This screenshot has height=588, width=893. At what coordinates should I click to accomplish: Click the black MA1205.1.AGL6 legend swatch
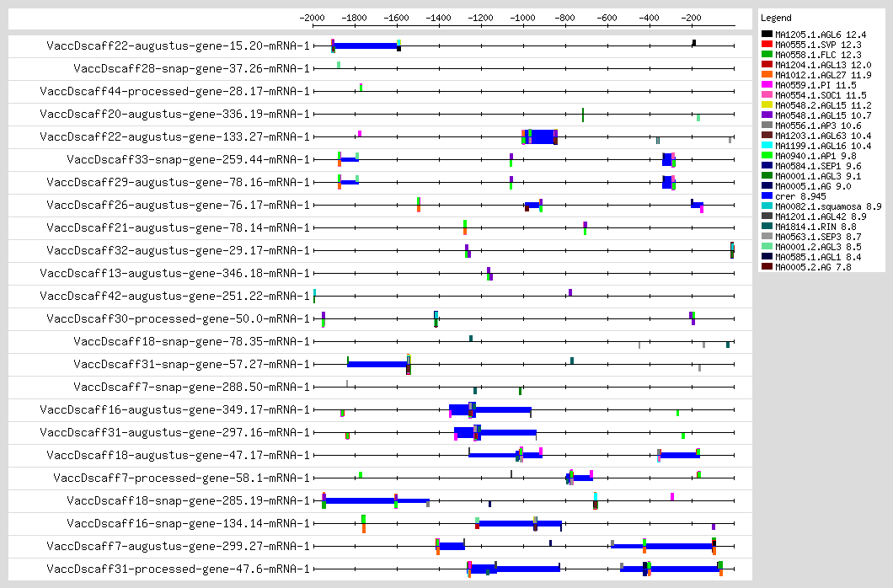[x=767, y=35]
